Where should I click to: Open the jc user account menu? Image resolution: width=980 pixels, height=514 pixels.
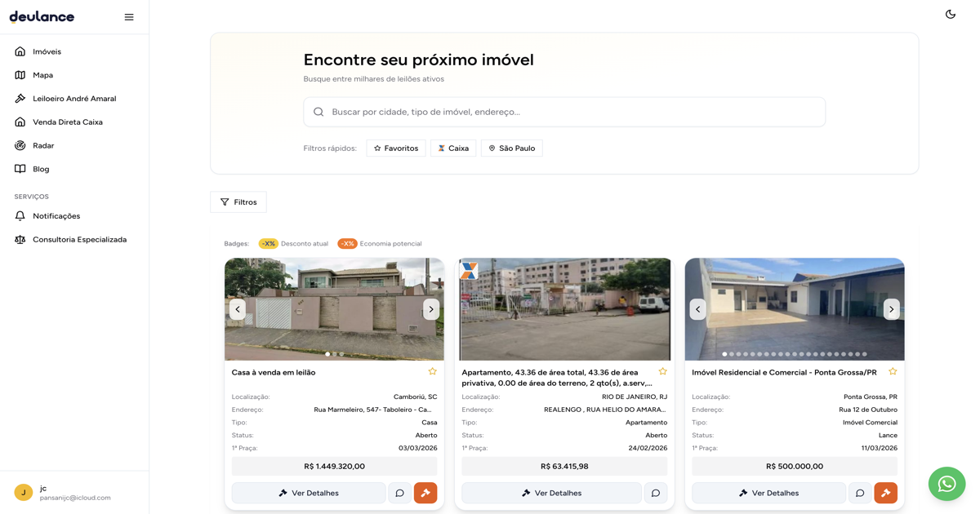click(x=74, y=492)
